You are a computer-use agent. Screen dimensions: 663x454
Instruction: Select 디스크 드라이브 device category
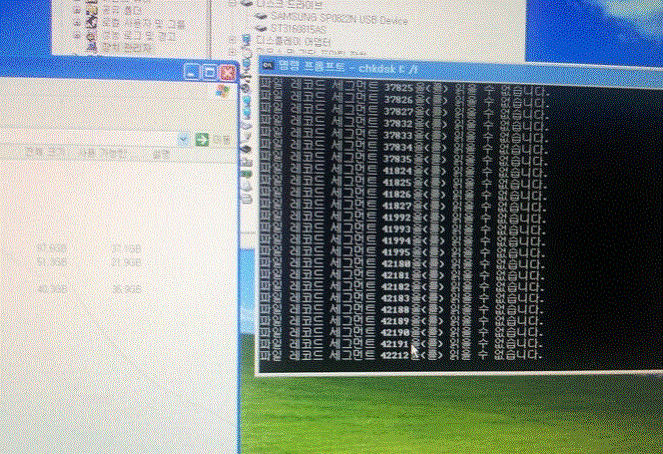pos(290,5)
